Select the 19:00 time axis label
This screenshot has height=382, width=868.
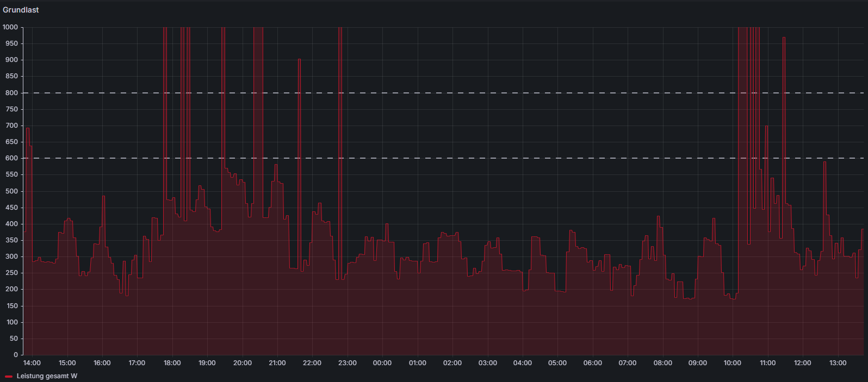207,363
